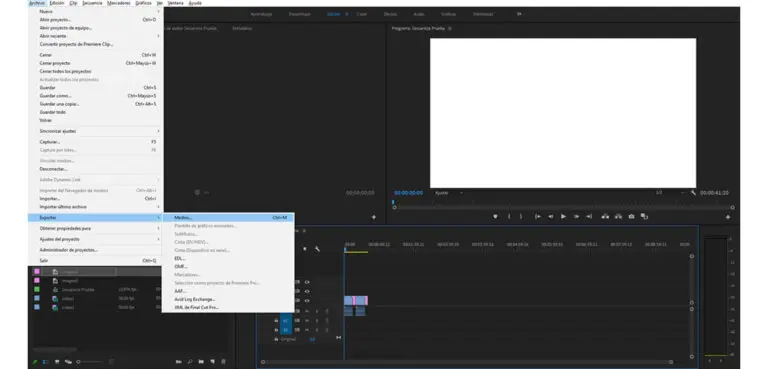Switch the Project panel to icon view
Viewport: 768px width, 369px height.
(57, 362)
